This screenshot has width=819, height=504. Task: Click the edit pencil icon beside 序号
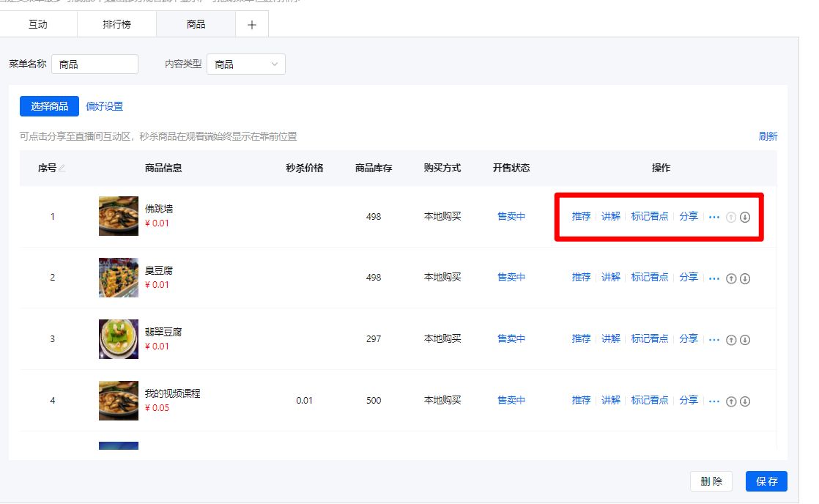pyautogui.click(x=62, y=168)
